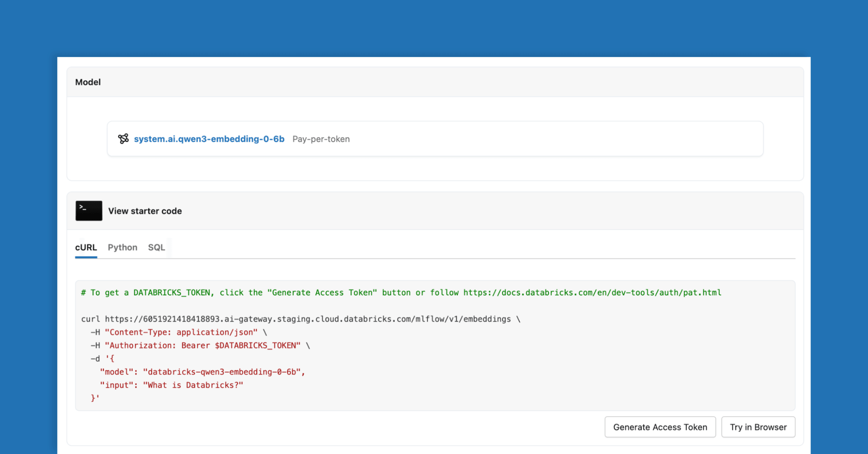Click the model serving endpoint icon
This screenshot has width=868, height=454.
coord(123,139)
